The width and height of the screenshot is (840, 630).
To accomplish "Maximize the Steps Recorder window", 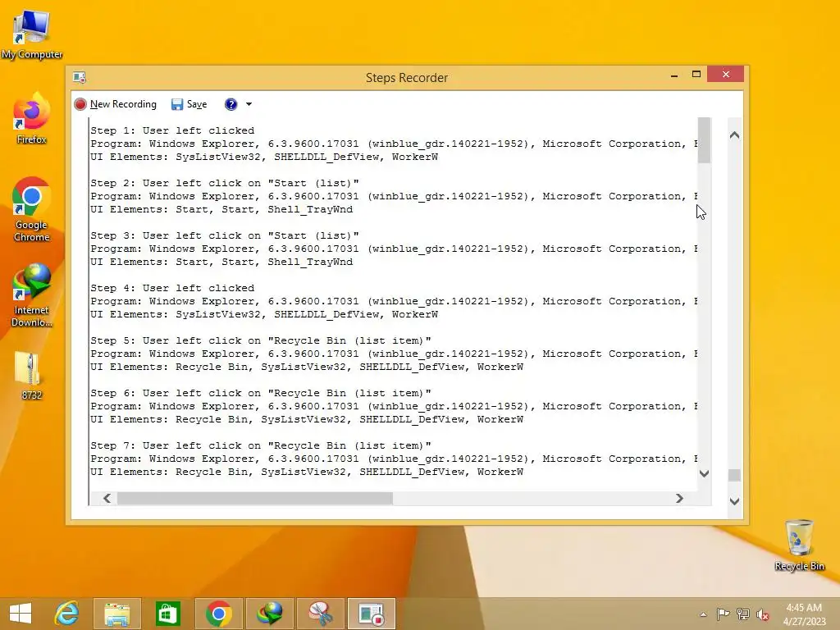I will pyautogui.click(x=696, y=75).
